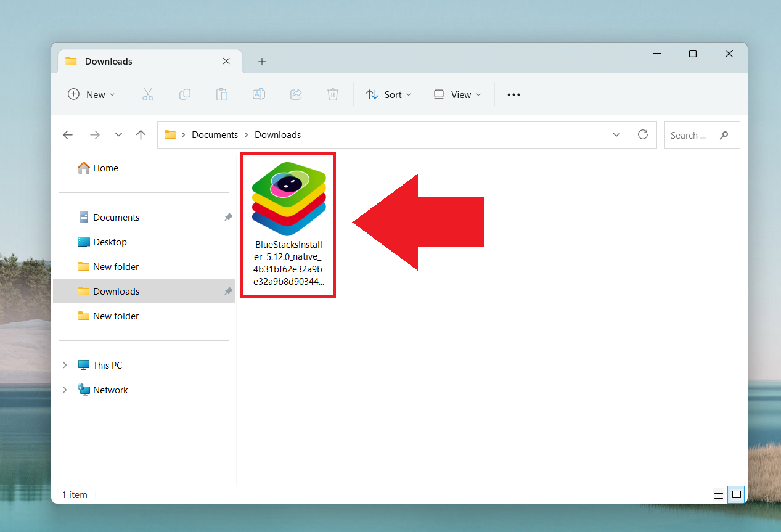
Task: Open the New item dropdown
Action: (x=91, y=94)
